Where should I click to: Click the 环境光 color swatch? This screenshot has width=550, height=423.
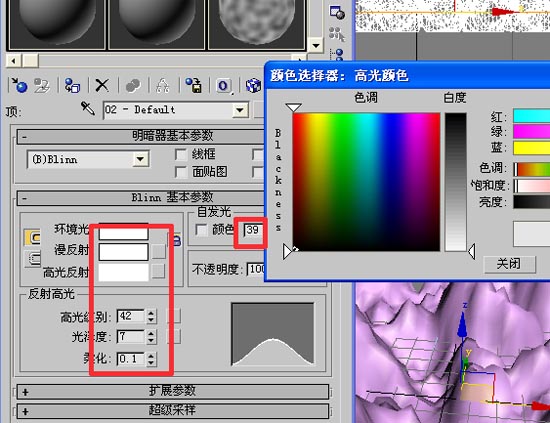click(x=123, y=231)
